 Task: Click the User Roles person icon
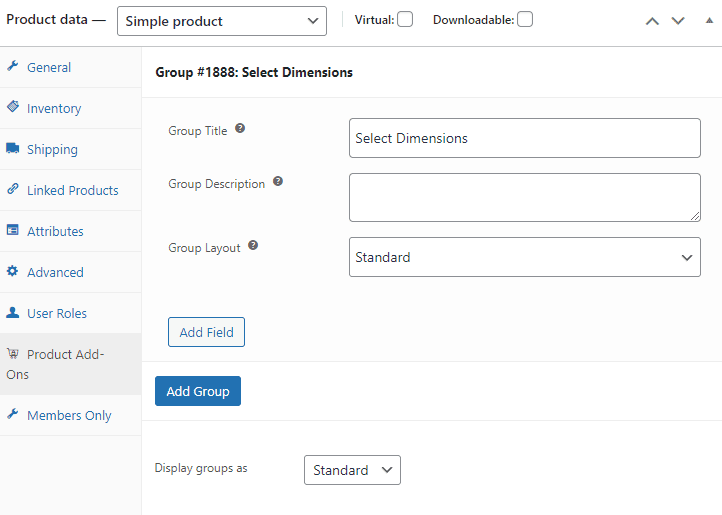click(x=12, y=312)
